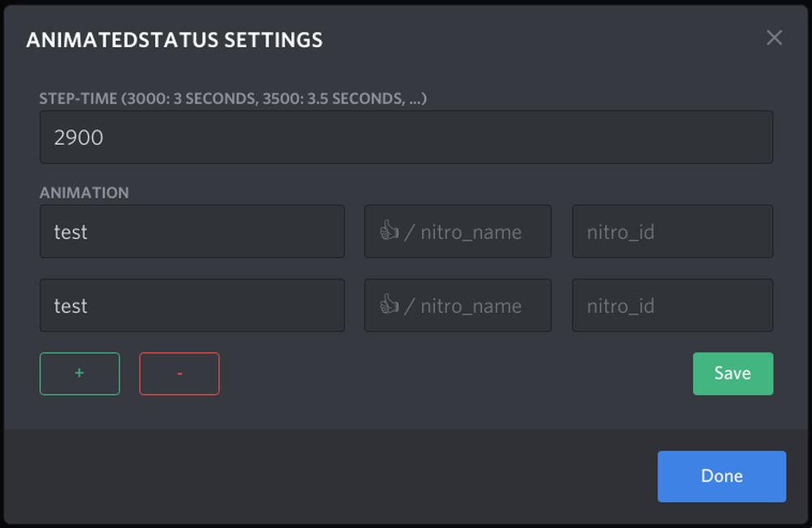Click the 'Animation' section label
This screenshot has height=528, width=812.
pyautogui.click(x=84, y=193)
